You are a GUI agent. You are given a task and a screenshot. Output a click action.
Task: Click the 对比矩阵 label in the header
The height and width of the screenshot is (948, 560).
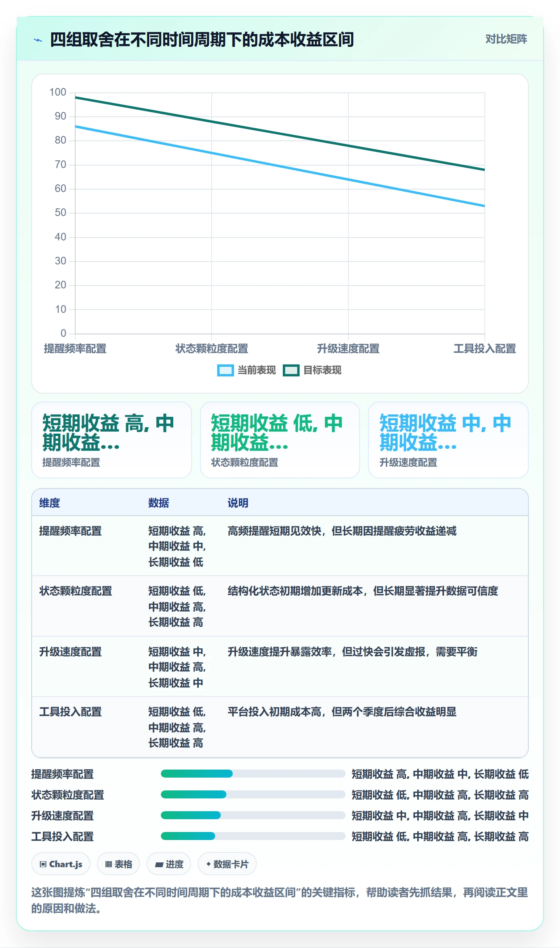pyautogui.click(x=506, y=39)
